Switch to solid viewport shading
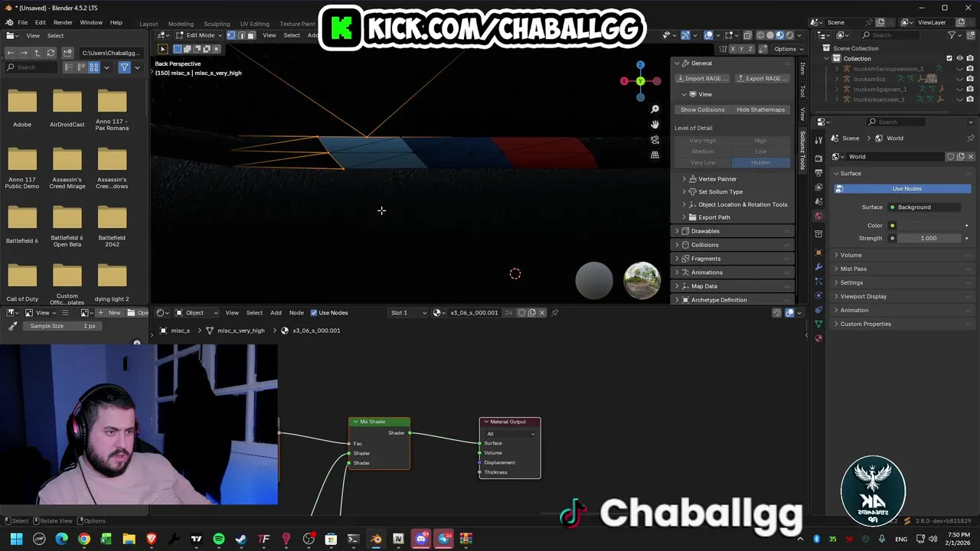 pyautogui.click(x=769, y=35)
